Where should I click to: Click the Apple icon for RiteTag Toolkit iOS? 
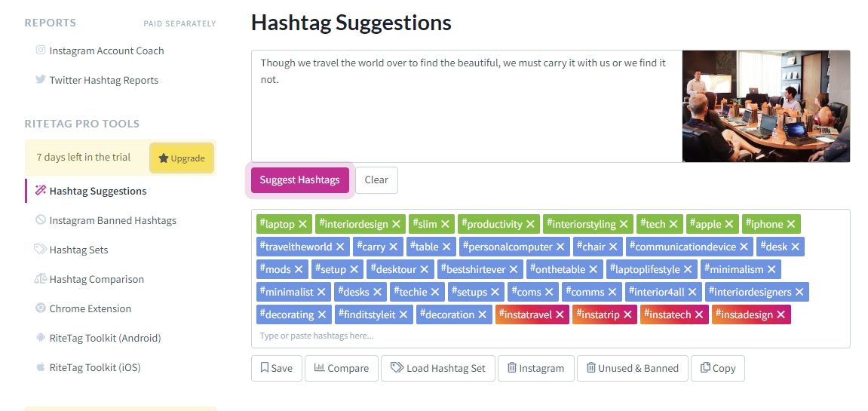coord(41,367)
